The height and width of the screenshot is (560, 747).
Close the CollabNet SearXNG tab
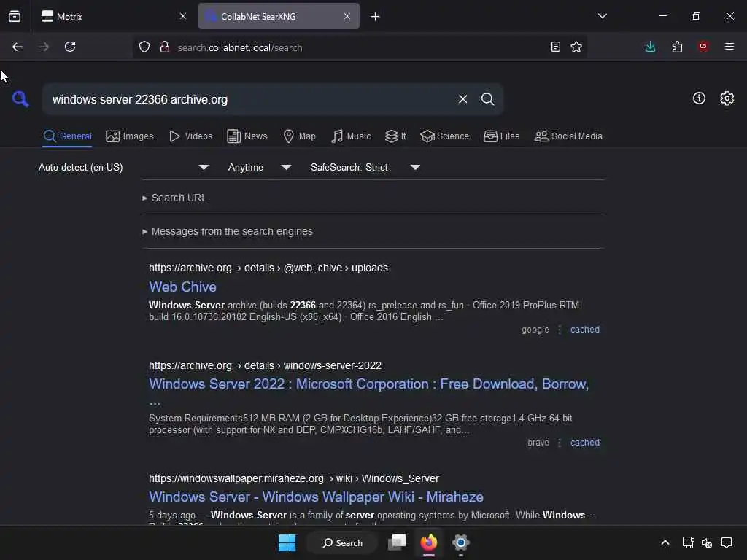(347, 16)
